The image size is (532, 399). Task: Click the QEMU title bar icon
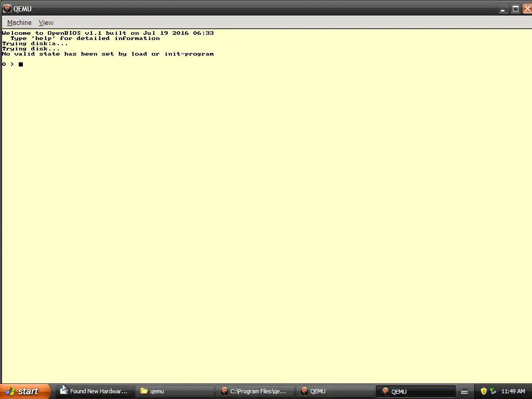pyautogui.click(x=7, y=8)
